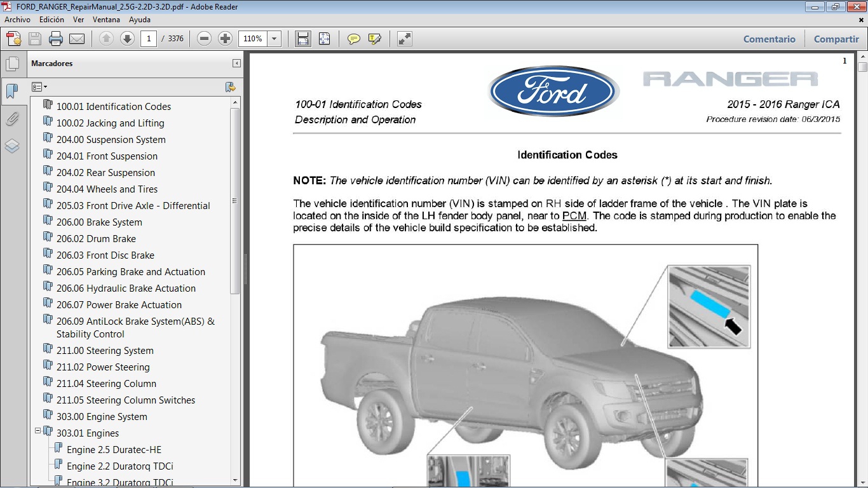The height and width of the screenshot is (488, 868).
Task: Switch to Fit One Full Page view
Action: tap(324, 38)
